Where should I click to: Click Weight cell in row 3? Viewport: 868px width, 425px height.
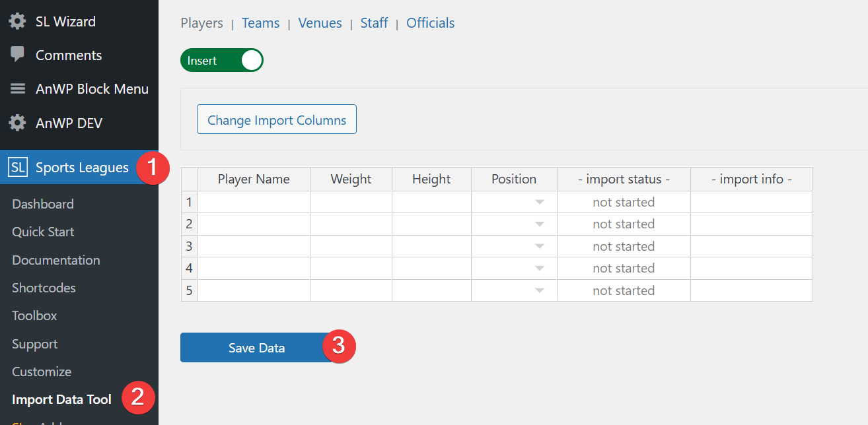pyautogui.click(x=351, y=246)
